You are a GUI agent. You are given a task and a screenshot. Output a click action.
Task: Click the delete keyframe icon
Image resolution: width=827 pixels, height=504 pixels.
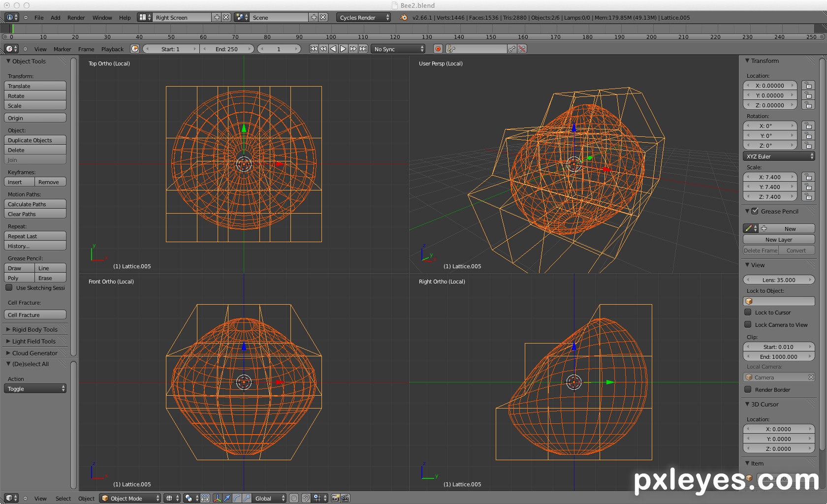coord(522,49)
